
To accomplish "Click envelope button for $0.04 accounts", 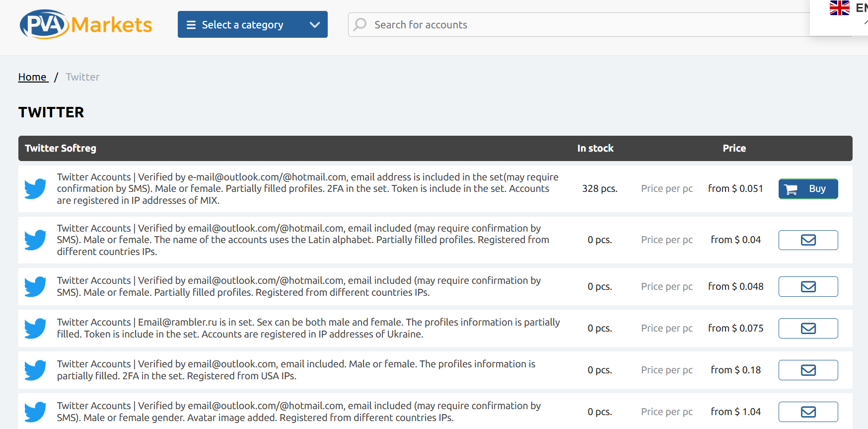I will (x=808, y=240).
